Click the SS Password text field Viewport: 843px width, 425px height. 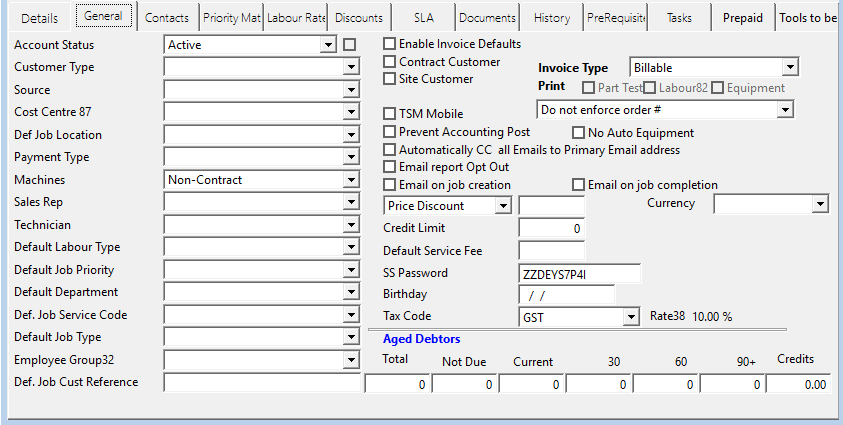(579, 273)
